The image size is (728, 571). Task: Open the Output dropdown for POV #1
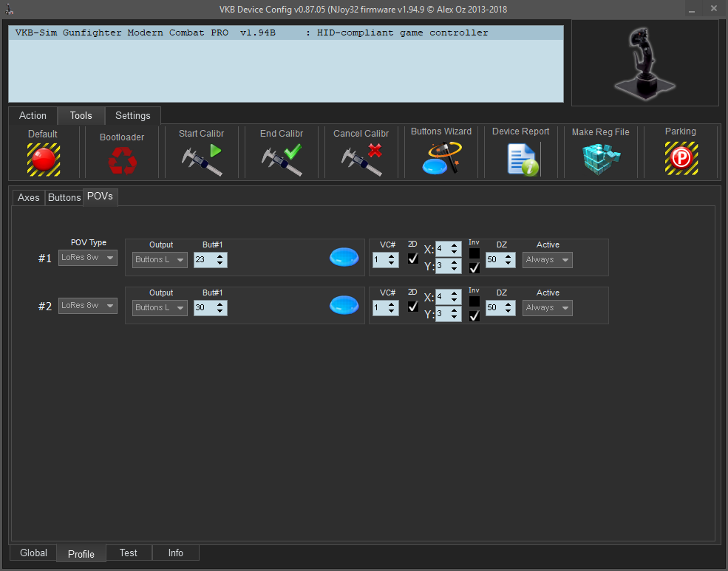pyautogui.click(x=160, y=260)
